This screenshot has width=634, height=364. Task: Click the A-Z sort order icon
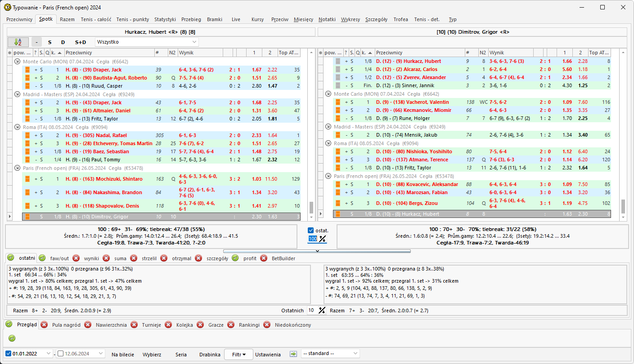coord(18,42)
